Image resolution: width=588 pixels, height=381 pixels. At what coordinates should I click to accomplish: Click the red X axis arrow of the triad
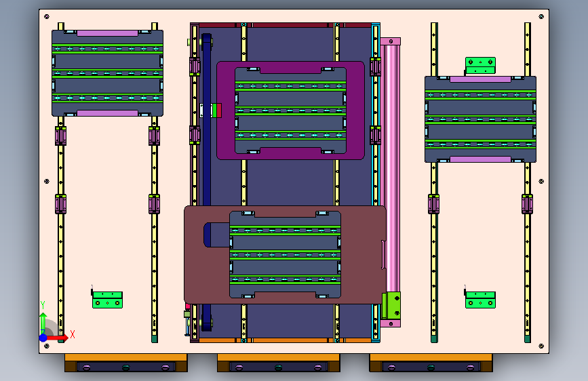tap(57, 338)
